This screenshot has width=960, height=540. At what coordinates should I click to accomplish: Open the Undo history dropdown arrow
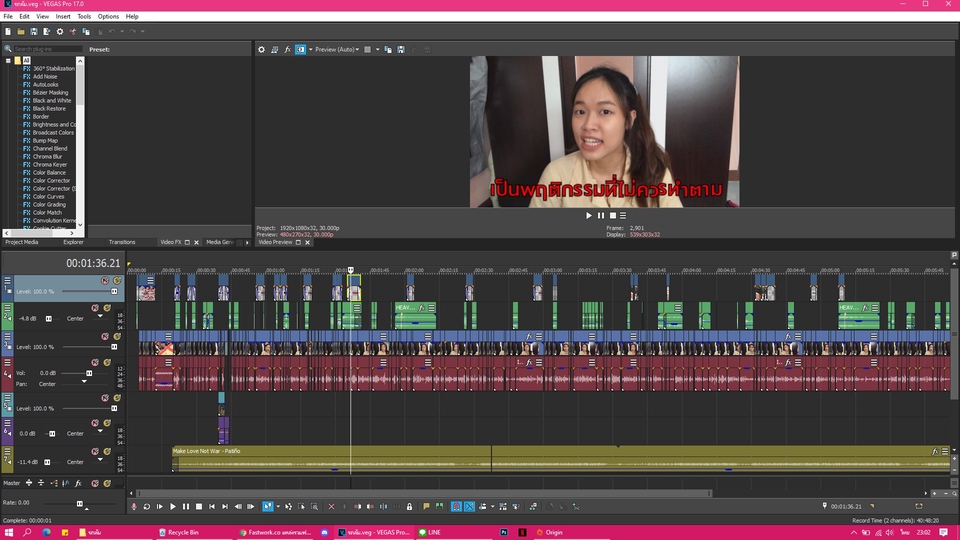(x=122, y=31)
